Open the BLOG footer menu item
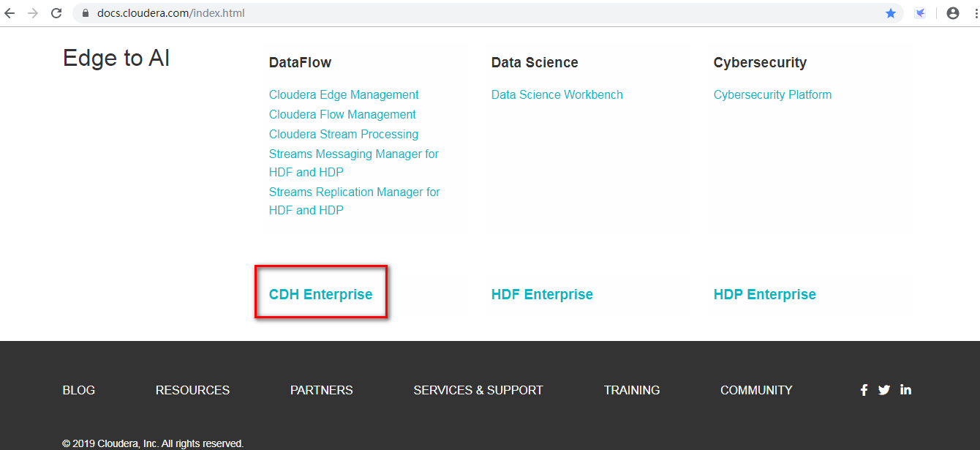The width and height of the screenshot is (980, 450). click(78, 389)
